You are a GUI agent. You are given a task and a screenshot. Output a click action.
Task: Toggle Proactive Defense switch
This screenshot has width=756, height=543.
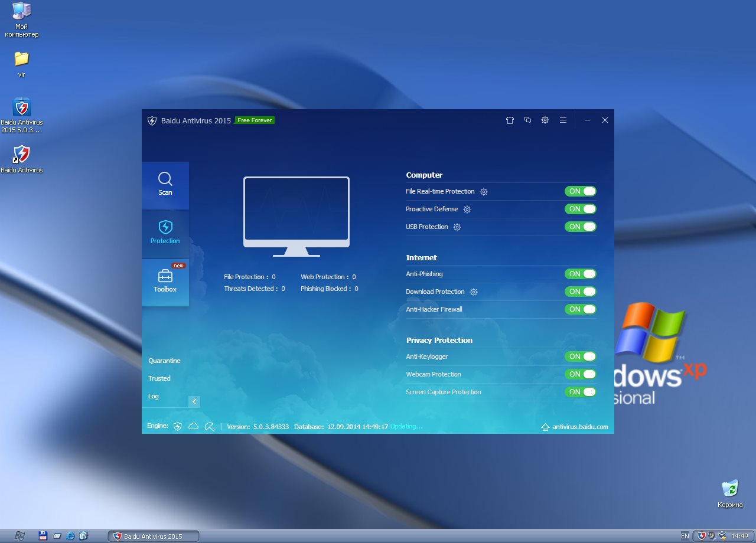click(581, 209)
